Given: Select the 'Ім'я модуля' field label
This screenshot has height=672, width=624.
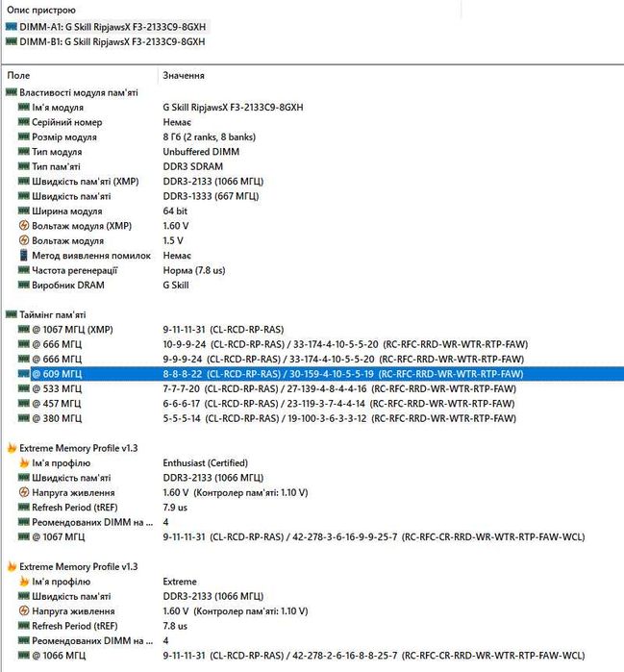Looking at the screenshot, I should tap(58, 108).
